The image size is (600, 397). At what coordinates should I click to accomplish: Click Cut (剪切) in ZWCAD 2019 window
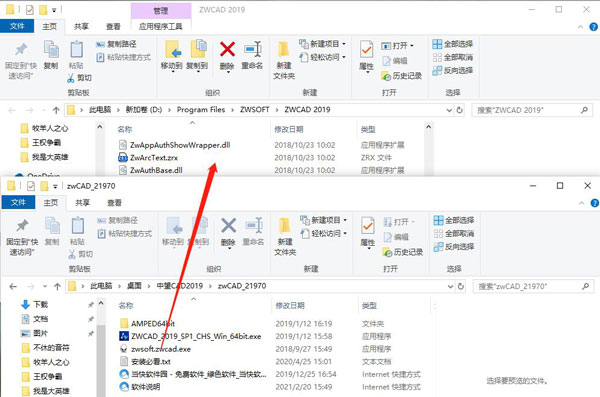point(80,78)
